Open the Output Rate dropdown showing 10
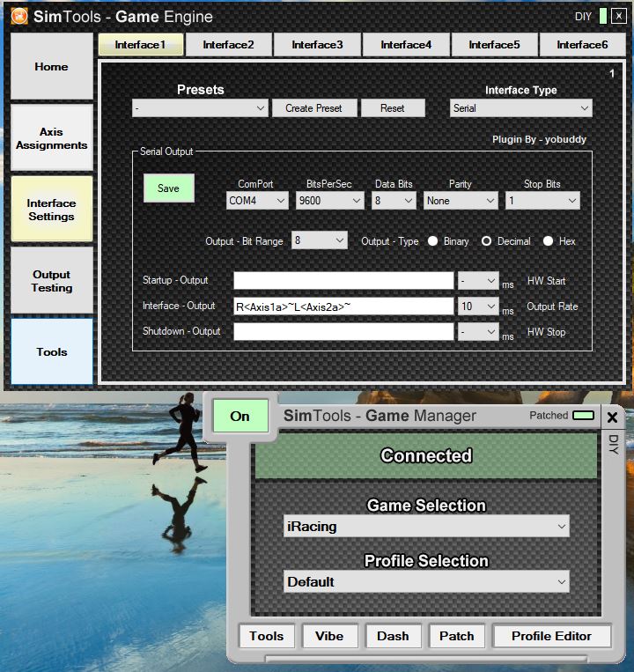 [x=478, y=306]
